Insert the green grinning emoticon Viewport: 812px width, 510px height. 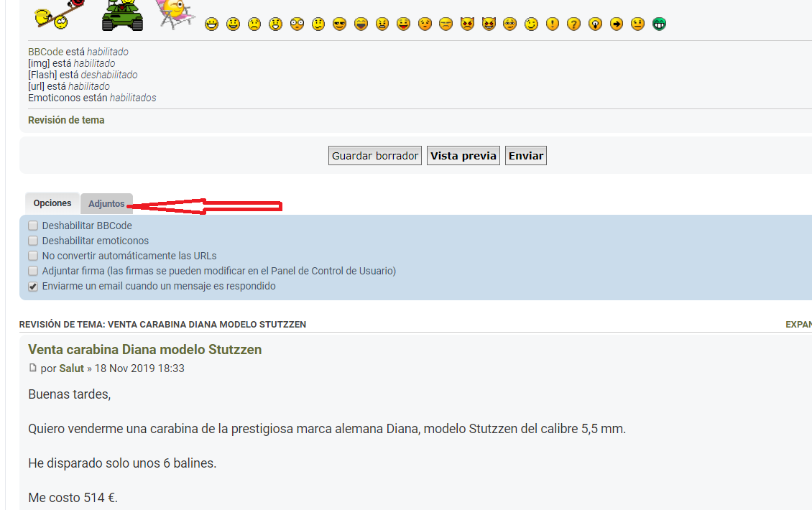click(659, 24)
